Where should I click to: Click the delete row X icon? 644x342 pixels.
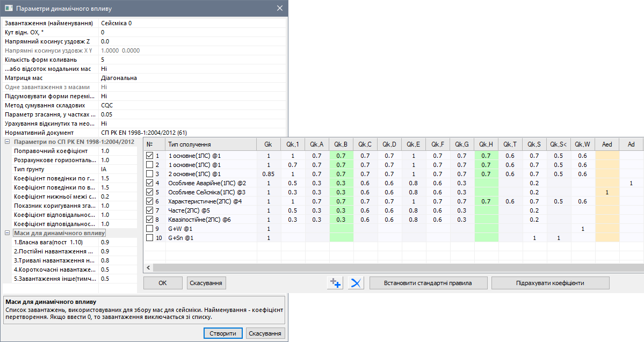coord(356,283)
